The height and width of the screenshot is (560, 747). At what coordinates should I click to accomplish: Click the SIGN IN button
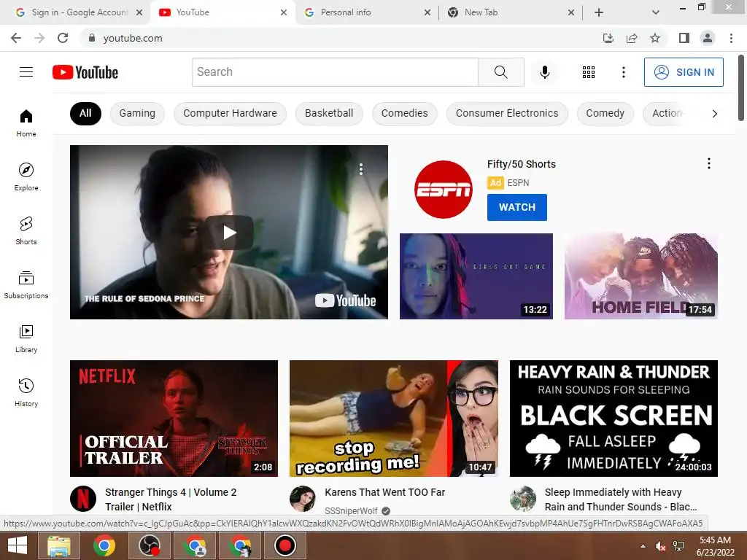pos(684,72)
